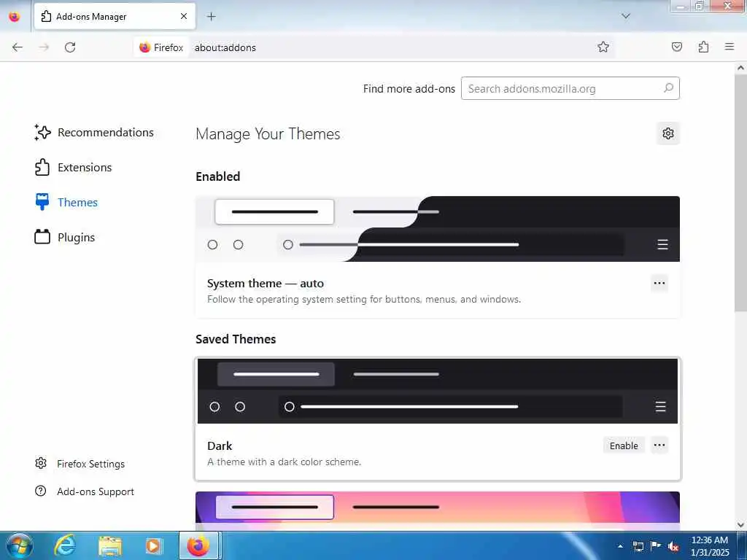Click the Add-ons Support question mark icon

(x=41, y=491)
